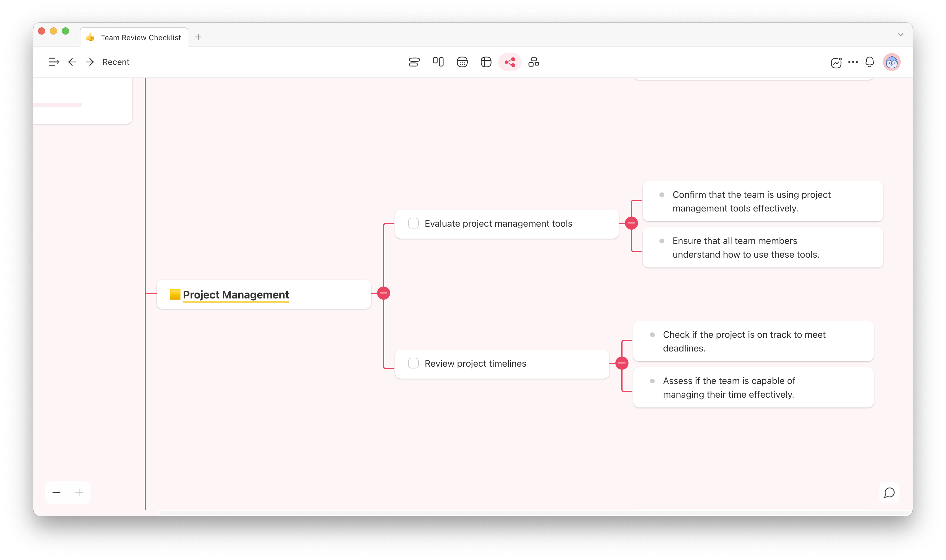Image resolution: width=946 pixels, height=560 pixels.
Task: Open a new tab with the plus
Action: 198,37
